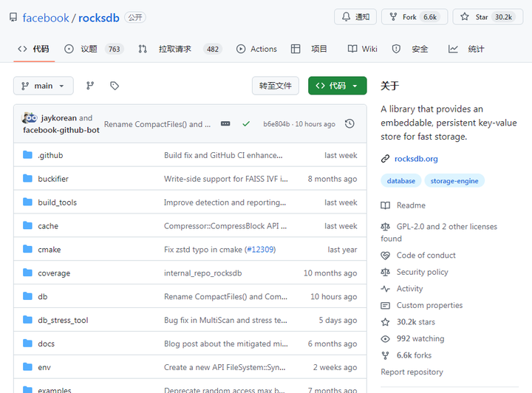Click the Custom properties note icon

click(x=386, y=306)
